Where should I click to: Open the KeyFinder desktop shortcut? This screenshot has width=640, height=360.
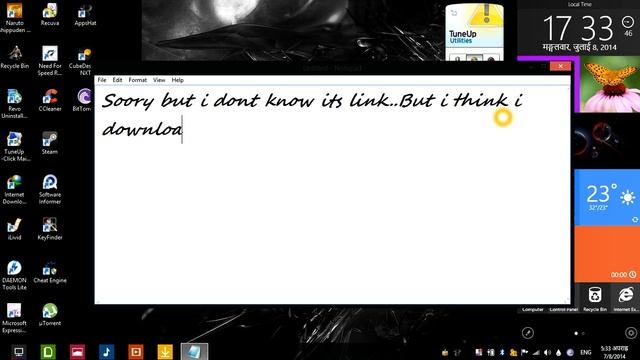pos(50,229)
